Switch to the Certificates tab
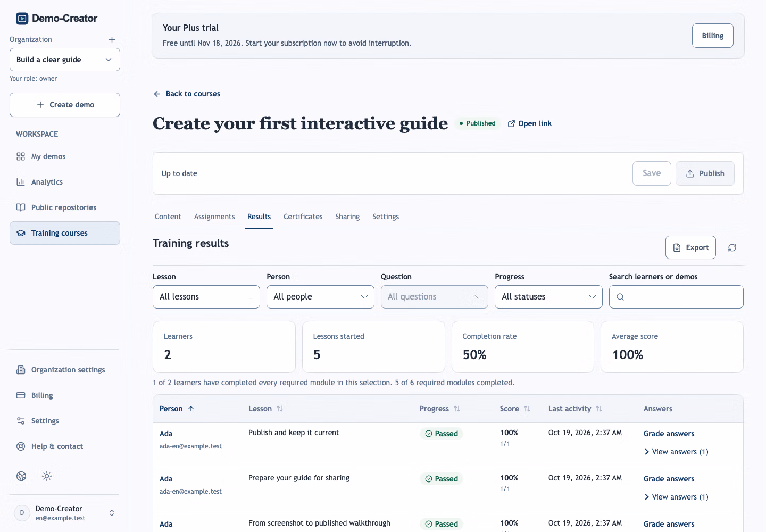This screenshot has height=532, width=766. (x=303, y=217)
